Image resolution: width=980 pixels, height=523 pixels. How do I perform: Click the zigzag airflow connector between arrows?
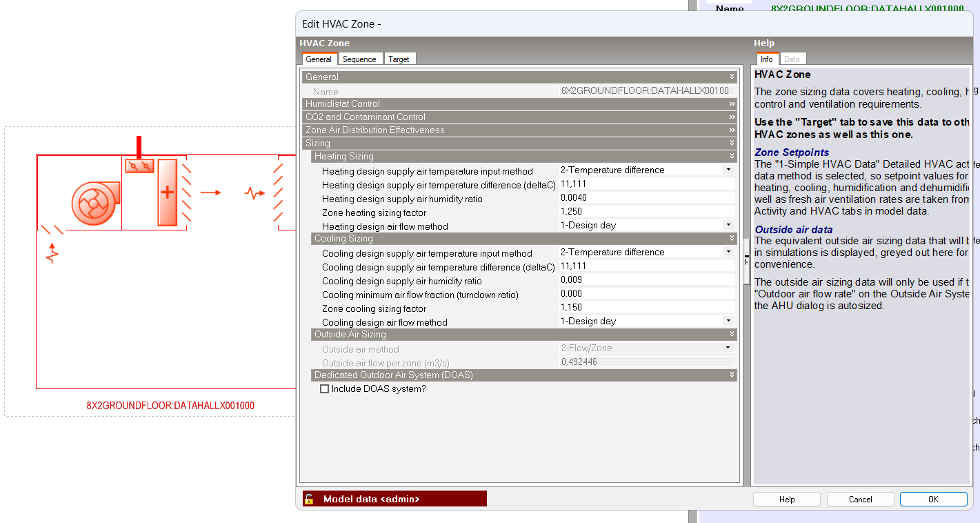254,193
